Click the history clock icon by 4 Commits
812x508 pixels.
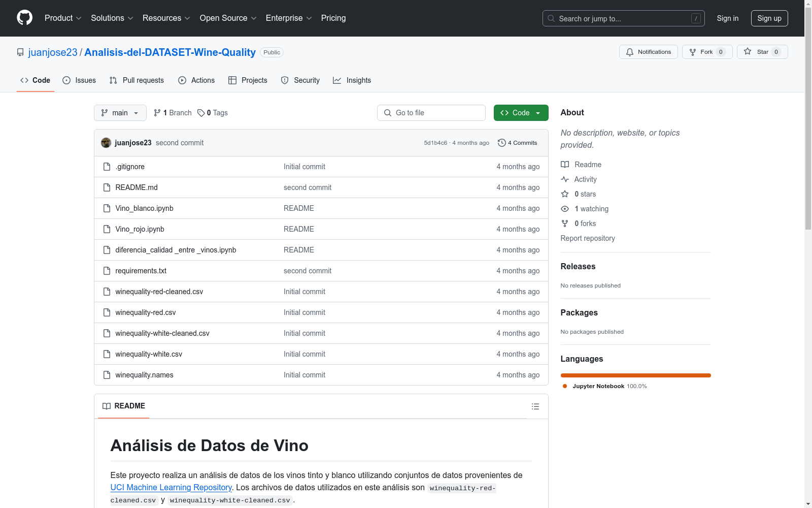502,143
